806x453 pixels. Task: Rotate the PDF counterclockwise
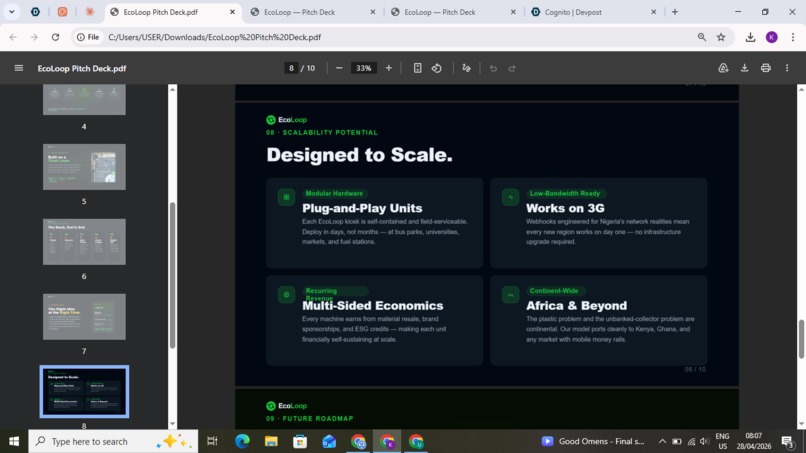coord(436,68)
